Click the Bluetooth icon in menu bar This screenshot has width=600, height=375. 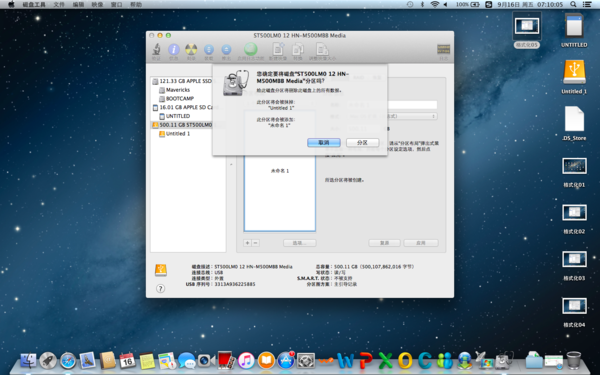coord(422,4)
